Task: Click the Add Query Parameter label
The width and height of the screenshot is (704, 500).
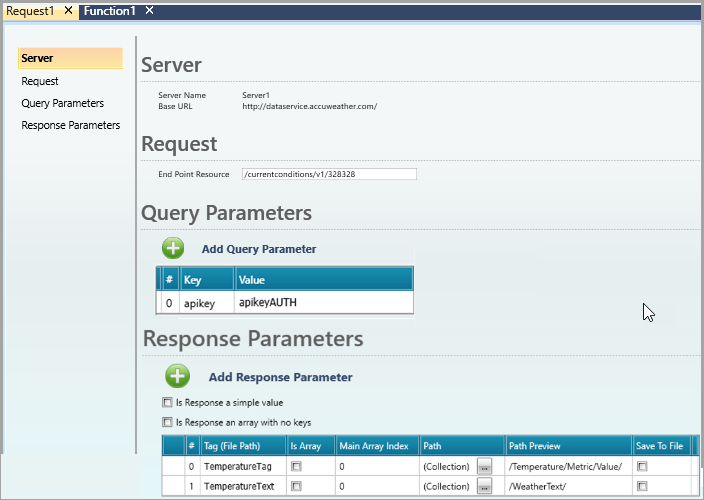Action: [x=258, y=249]
